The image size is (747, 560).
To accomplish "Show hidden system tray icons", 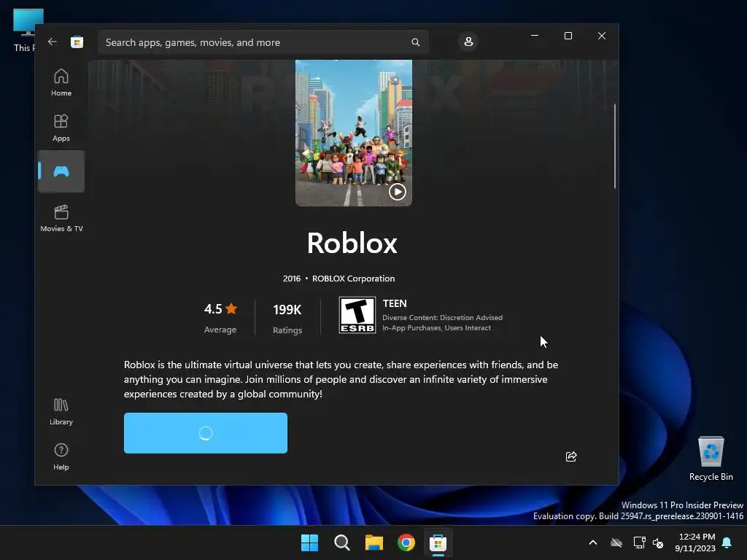I will coord(593,542).
